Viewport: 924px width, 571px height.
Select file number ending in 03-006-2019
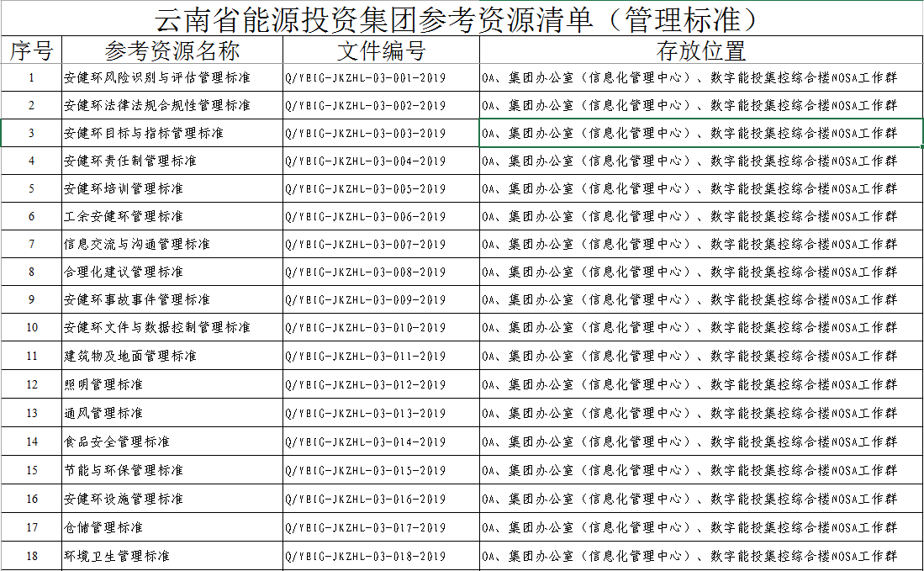366,217
